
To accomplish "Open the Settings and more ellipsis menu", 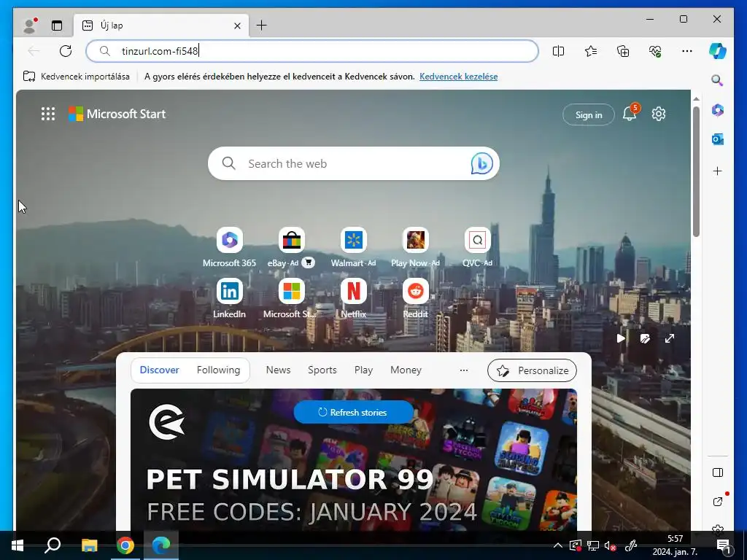I will point(687,51).
